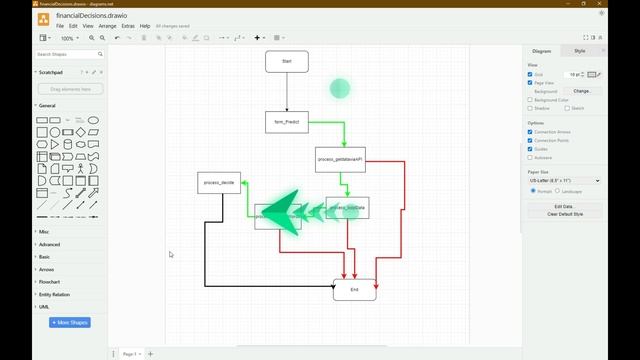This screenshot has width=640, height=360.
Task: Open the Arrange menu
Action: point(107,26)
